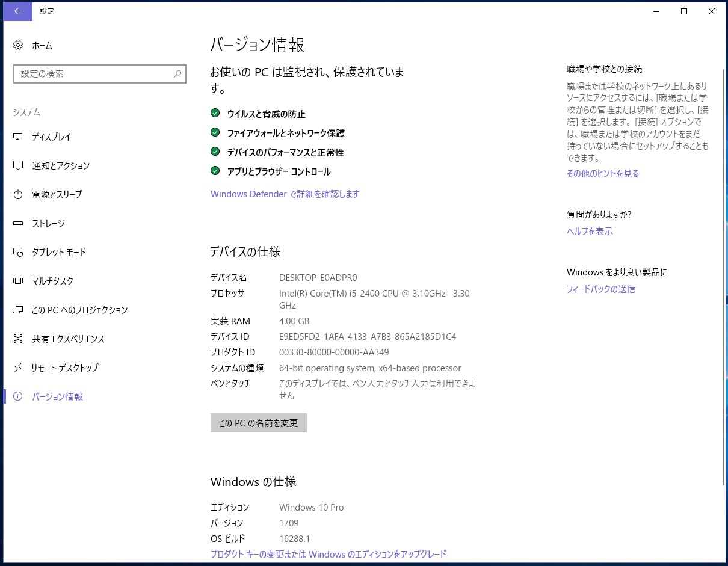Image resolution: width=728 pixels, height=566 pixels.
Task: Click device name DESKTOP-E0ADPR0
Action: point(318,278)
